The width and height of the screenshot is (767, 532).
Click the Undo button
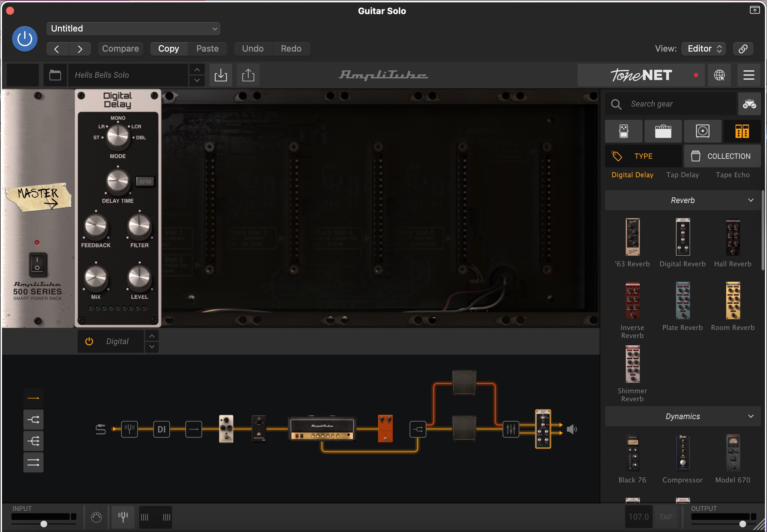click(253, 49)
